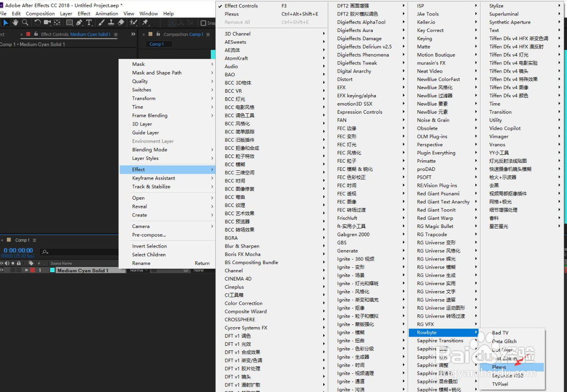
Task: Select Effect Controls at top of effects menu
Action: [272, 6]
